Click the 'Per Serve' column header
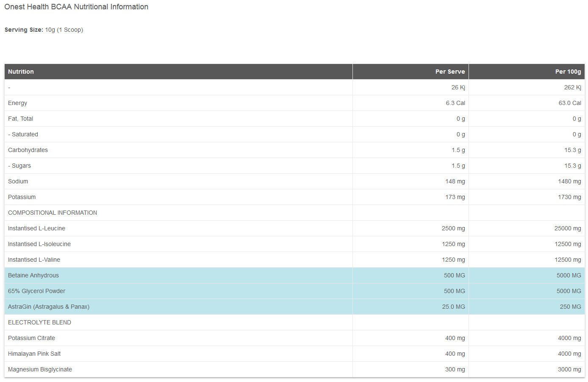Screen dimensions: 588x382 450,72
